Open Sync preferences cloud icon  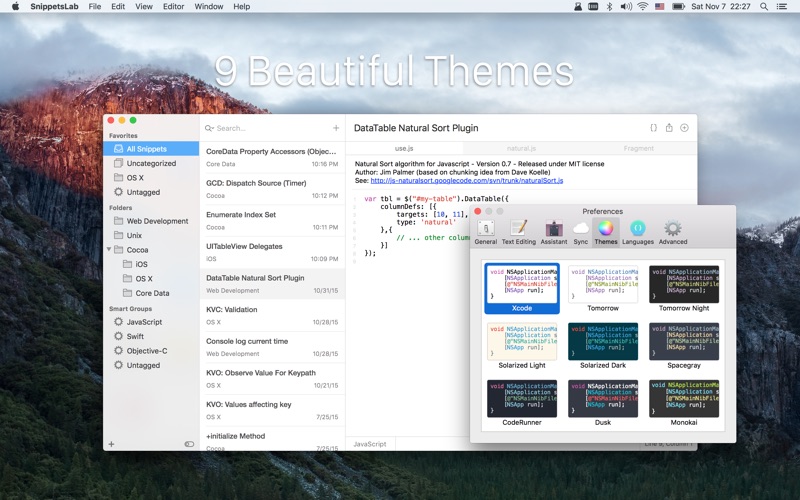click(x=581, y=232)
